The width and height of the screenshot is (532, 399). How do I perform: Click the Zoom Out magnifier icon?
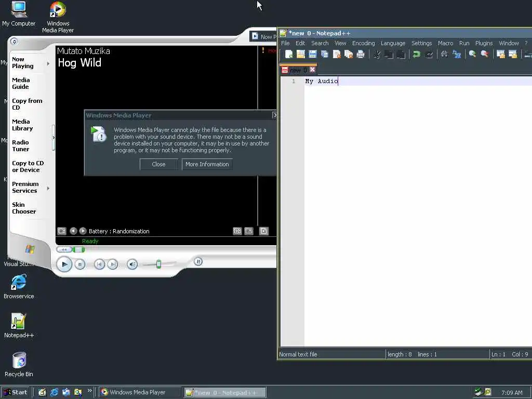coord(485,54)
